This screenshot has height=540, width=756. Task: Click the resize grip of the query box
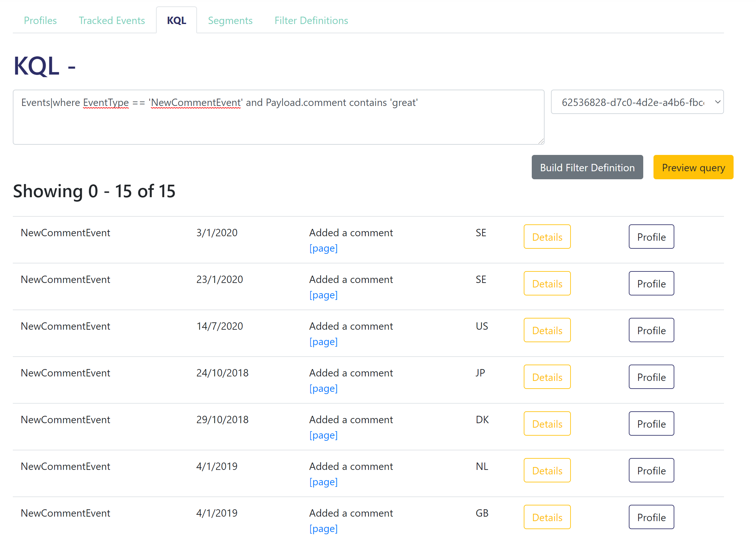point(541,141)
